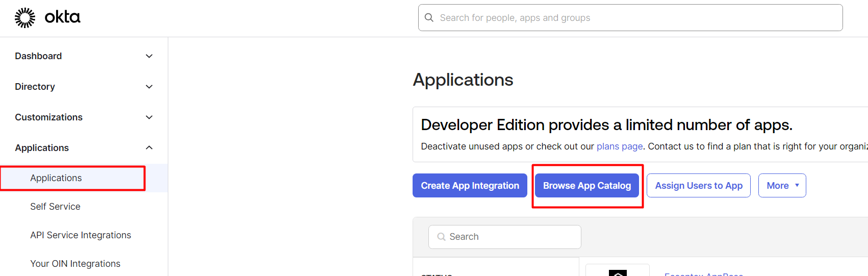Click the Create App Integration button
The width and height of the screenshot is (868, 276).
[470, 186]
